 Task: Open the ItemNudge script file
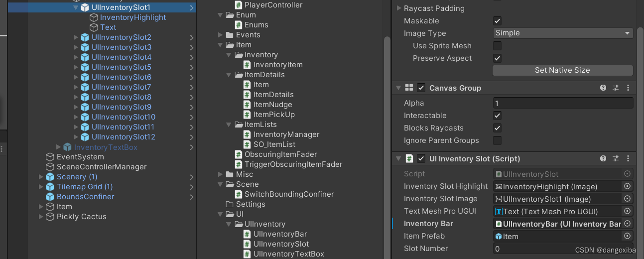[x=268, y=105]
